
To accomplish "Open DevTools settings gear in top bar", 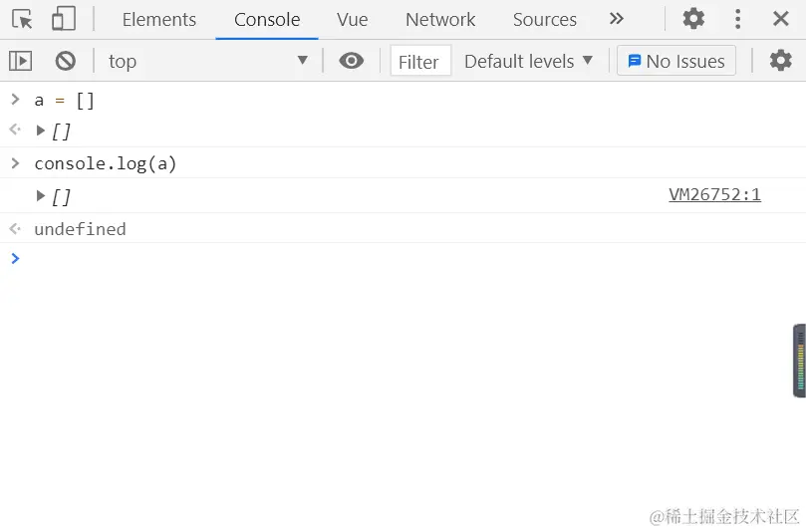I will pos(693,19).
